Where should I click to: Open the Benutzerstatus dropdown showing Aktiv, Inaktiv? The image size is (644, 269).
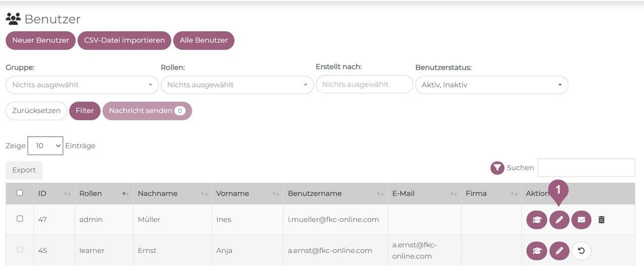[491, 85]
